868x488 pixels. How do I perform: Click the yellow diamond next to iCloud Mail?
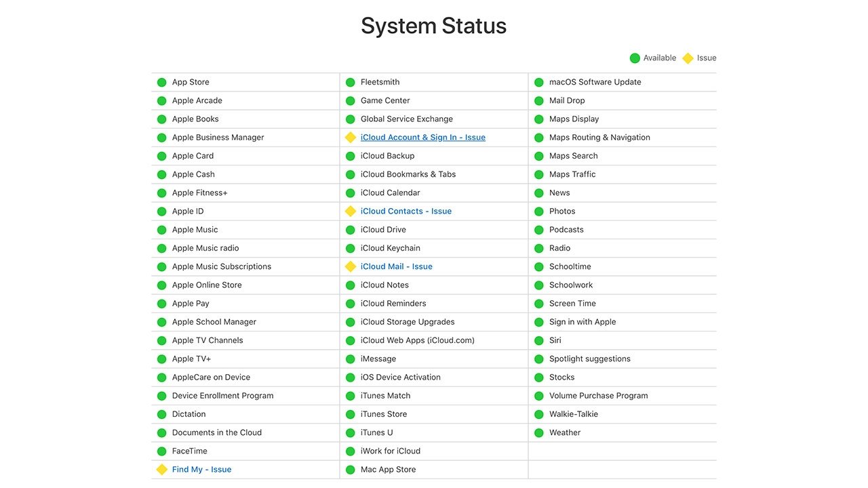[x=351, y=267]
